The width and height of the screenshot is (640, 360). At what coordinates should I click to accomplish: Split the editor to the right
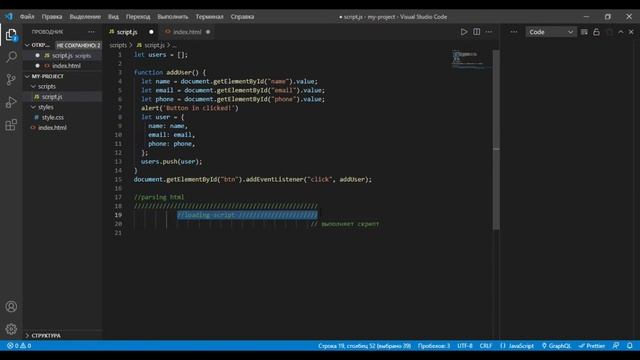(x=476, y=32)
